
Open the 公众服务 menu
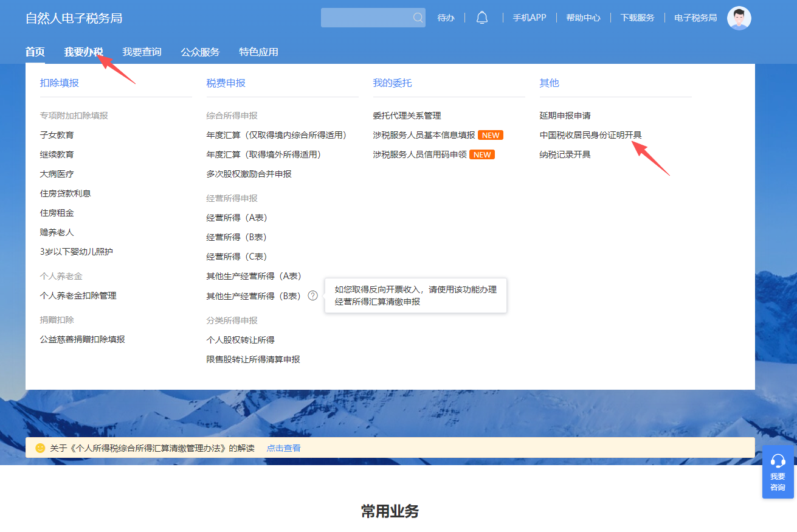pyautogui.click(x=199, y=52)
